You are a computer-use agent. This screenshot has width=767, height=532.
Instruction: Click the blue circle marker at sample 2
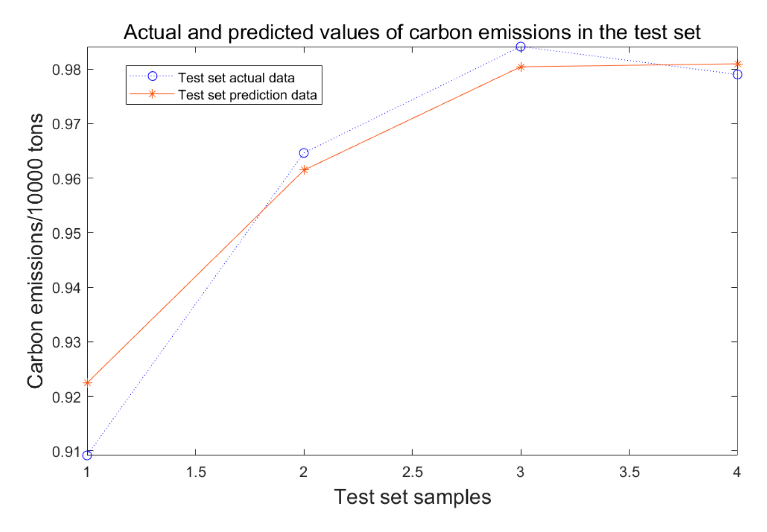tap(304, 153)
